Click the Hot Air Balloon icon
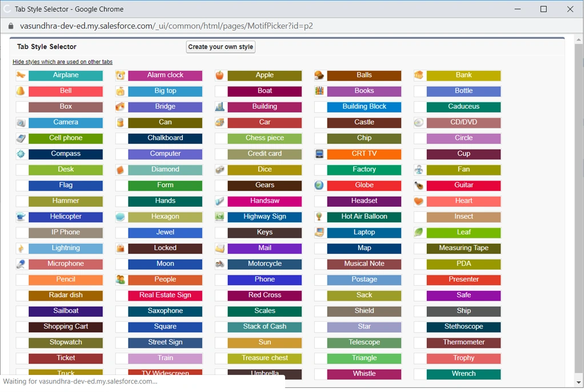585x392 pixels. point(319,217)
